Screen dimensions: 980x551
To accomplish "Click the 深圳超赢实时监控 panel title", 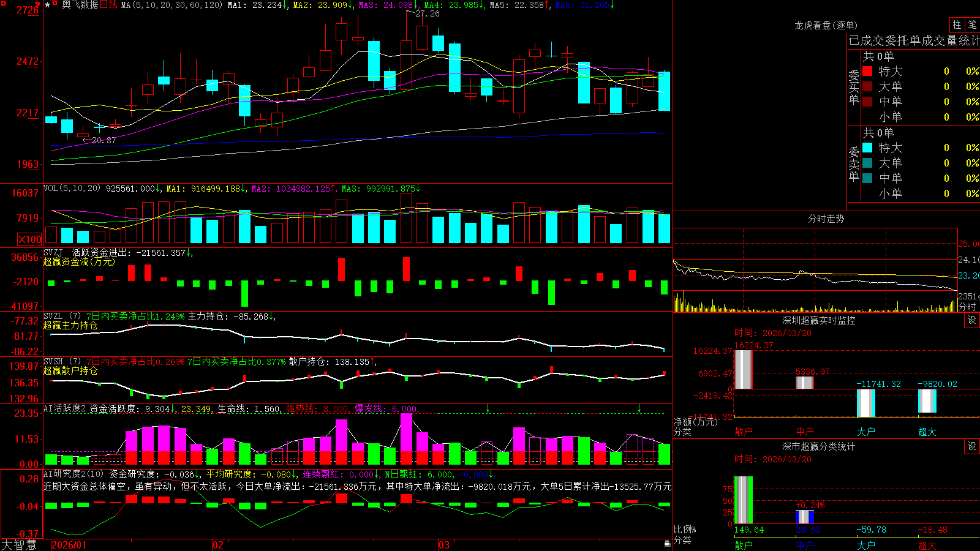I will 818,320.
